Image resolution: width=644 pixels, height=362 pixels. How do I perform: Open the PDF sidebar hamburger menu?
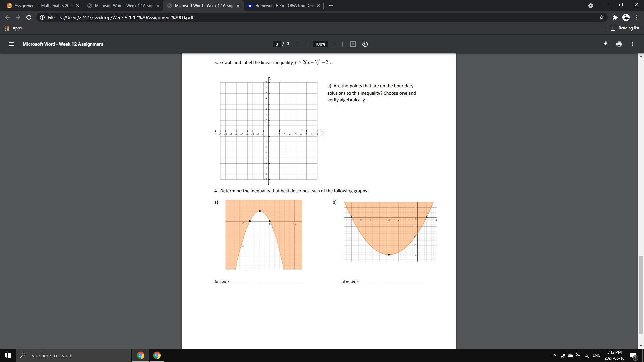[11, 44]
